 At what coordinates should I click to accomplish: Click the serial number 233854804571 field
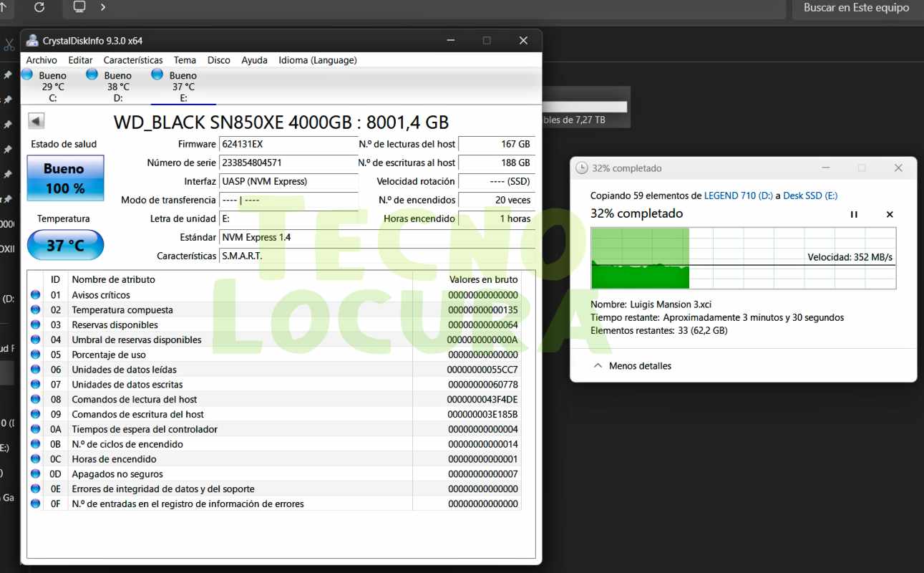coord(288,163)
